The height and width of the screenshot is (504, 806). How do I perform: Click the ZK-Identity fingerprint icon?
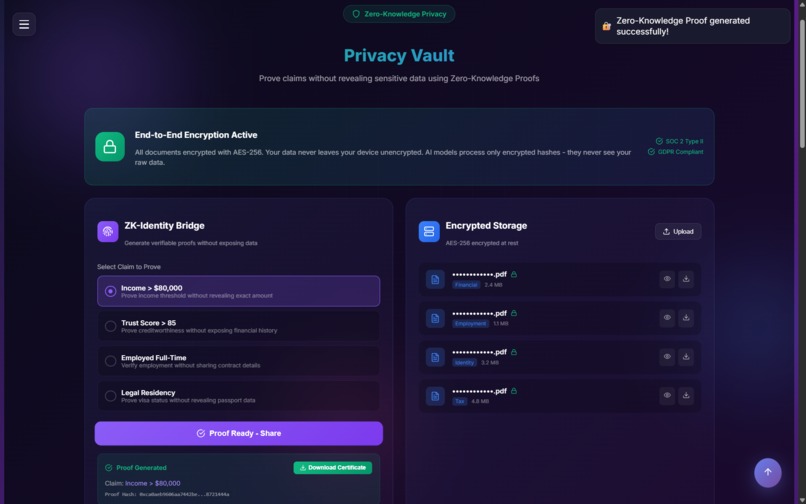click(108, 231)
